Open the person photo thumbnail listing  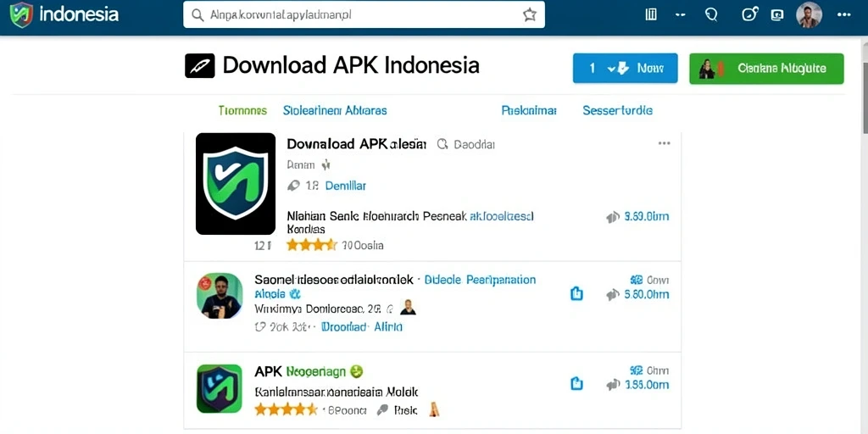(x=220, y=296)
